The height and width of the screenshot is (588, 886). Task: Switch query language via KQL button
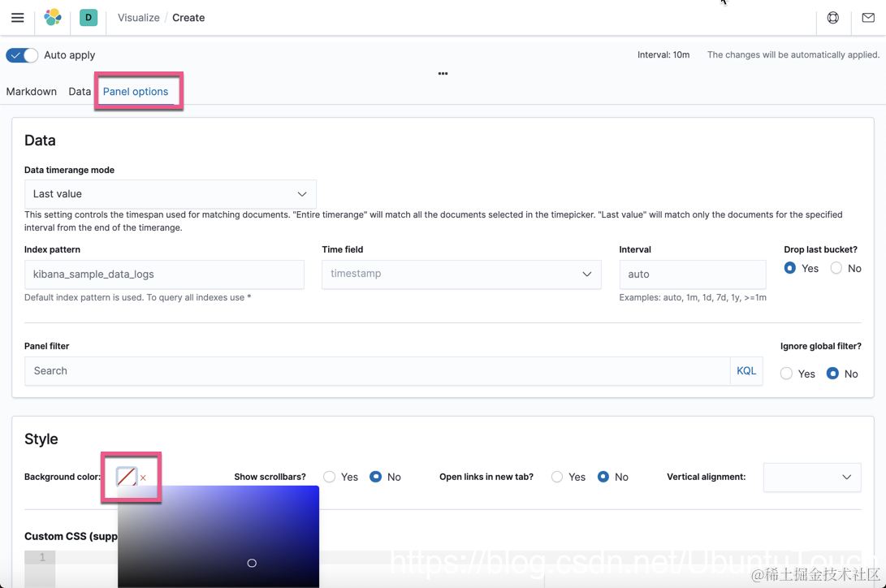746,371
